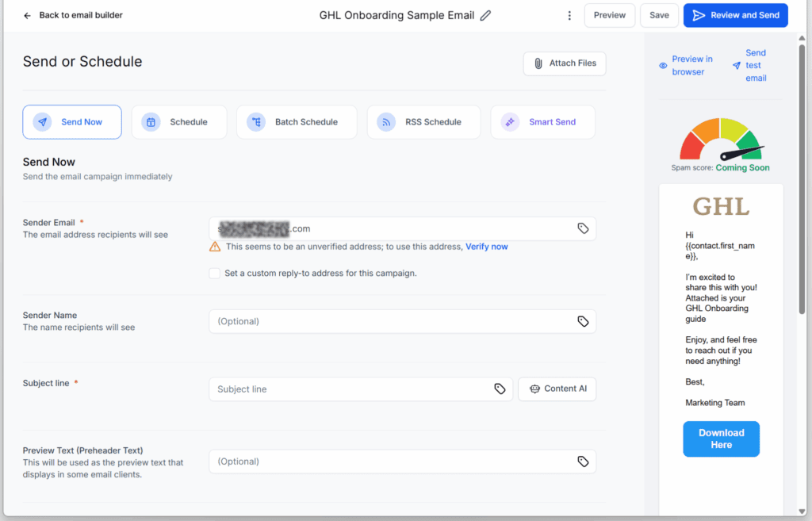
Task: Click the Review and Send button
Action: (735, 15)
